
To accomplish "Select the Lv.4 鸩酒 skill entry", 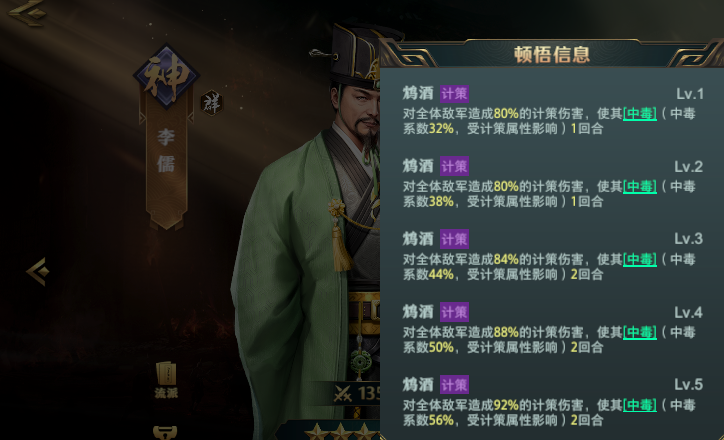I will pyautogui.click(x=552, y=329).
